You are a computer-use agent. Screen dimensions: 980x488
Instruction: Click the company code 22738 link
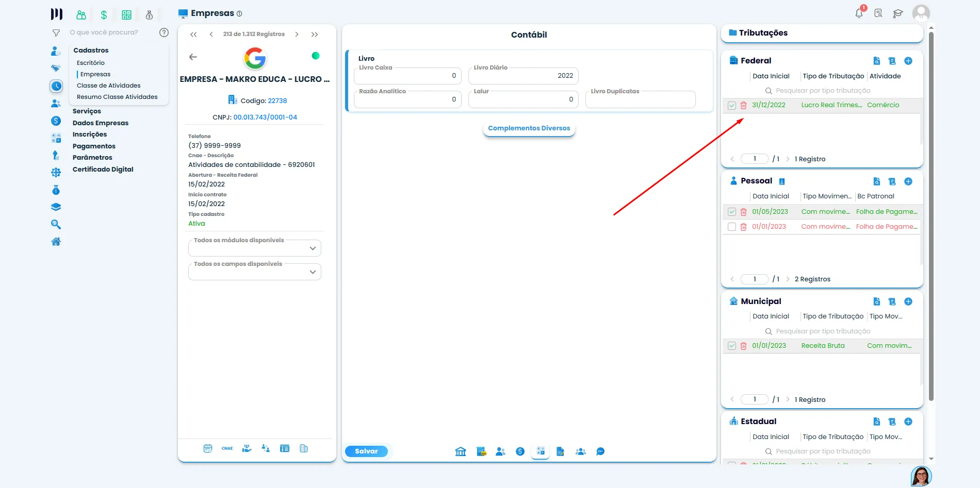tap(277, 100)
